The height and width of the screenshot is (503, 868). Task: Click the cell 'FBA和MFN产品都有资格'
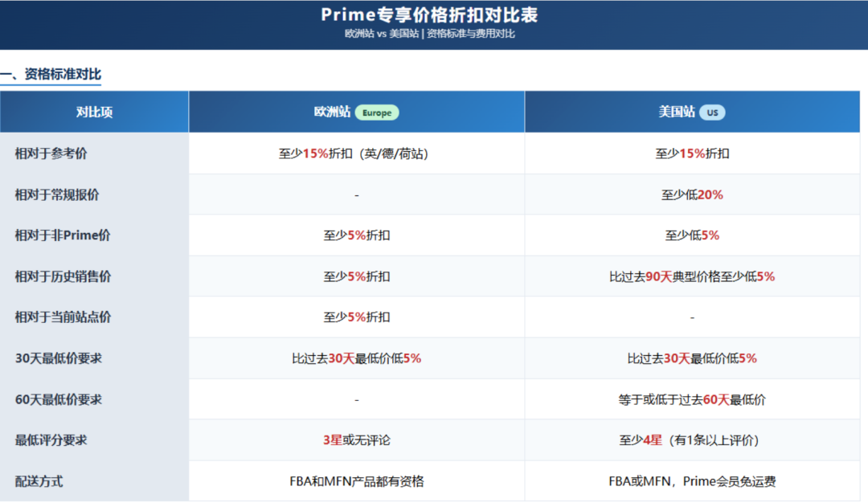[x=357, y=481]
